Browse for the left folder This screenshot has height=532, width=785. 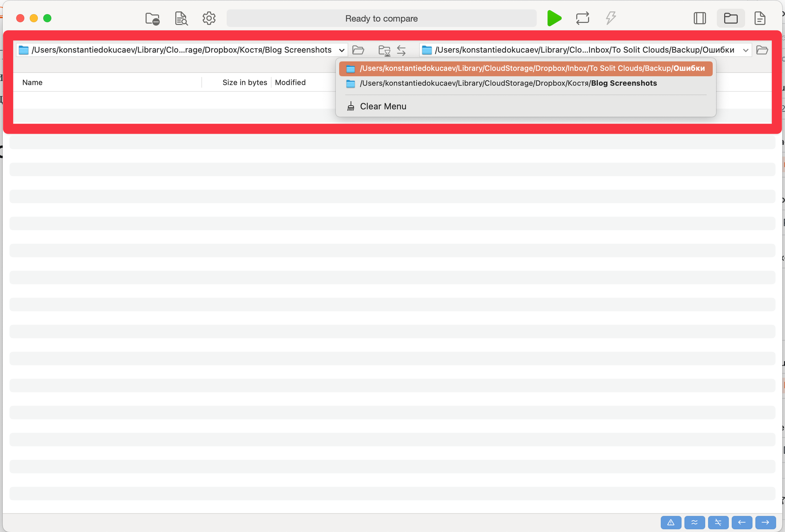[358, 50]
